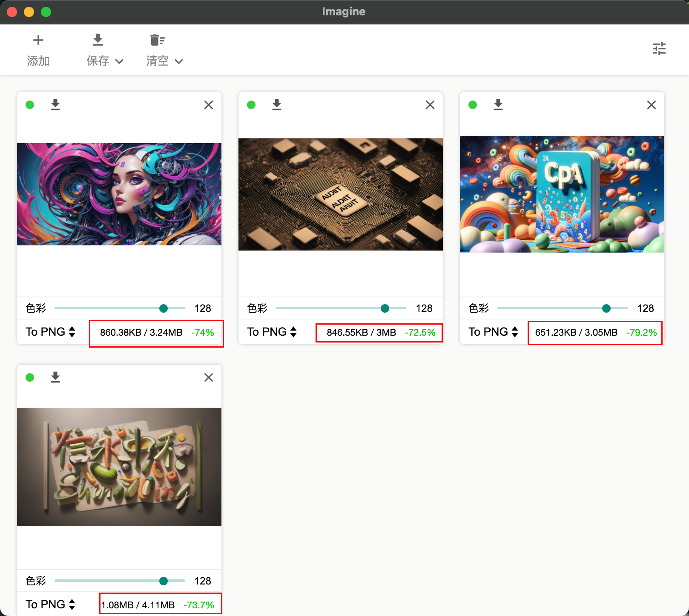Open the settings sliders icon in the toolbar
The image size is (689, 616).
(659, 49)
